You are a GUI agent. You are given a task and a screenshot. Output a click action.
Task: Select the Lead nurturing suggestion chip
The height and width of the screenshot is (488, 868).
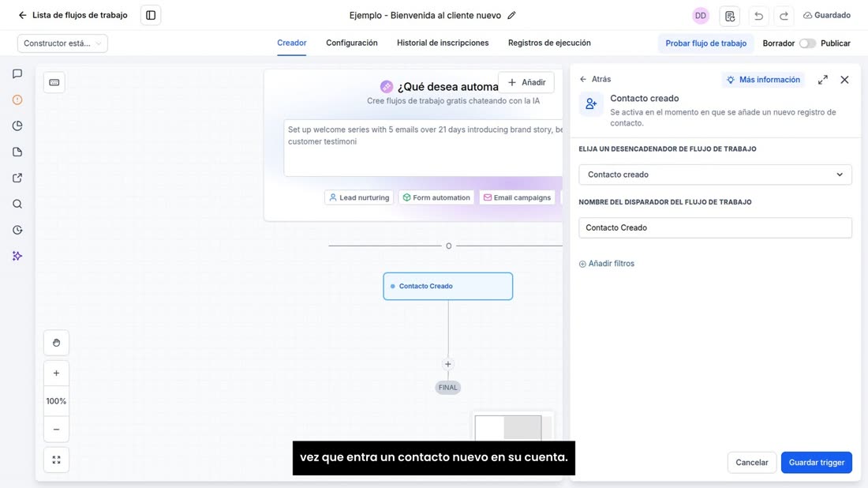359,197
